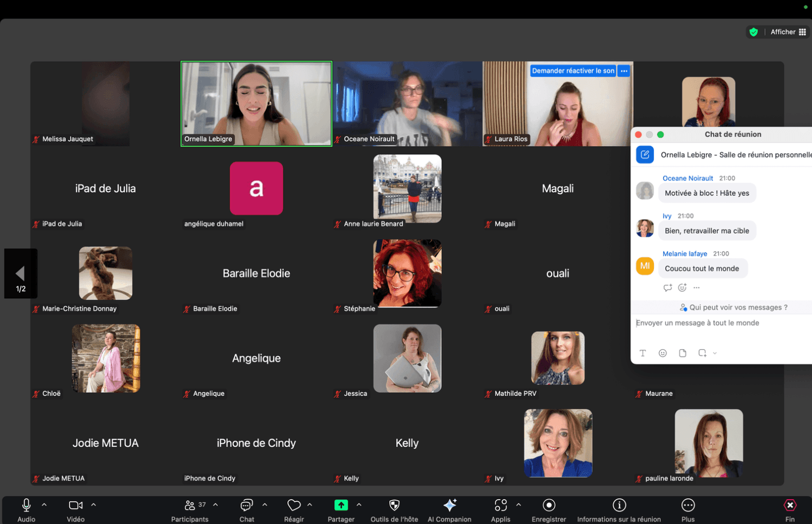This screenshot has width=812, height=524.
Task: Select Ornella Lebigre's video tile
Action: 257,103
